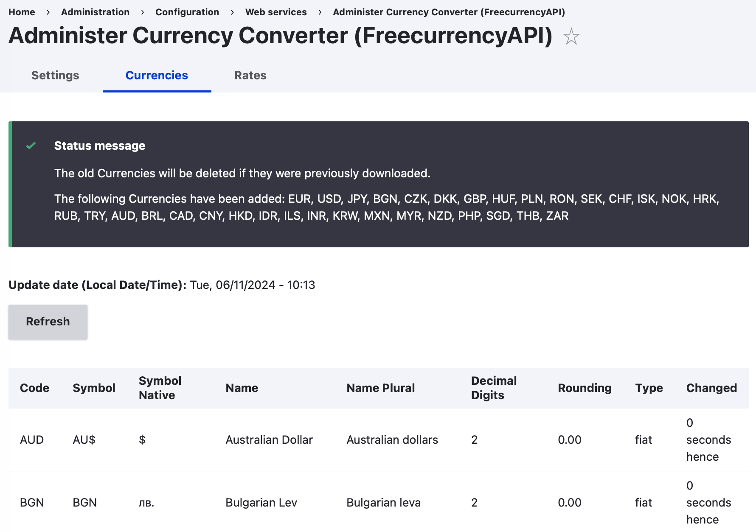Open Configuration from the breadcrumb trail

click(187, 12)
